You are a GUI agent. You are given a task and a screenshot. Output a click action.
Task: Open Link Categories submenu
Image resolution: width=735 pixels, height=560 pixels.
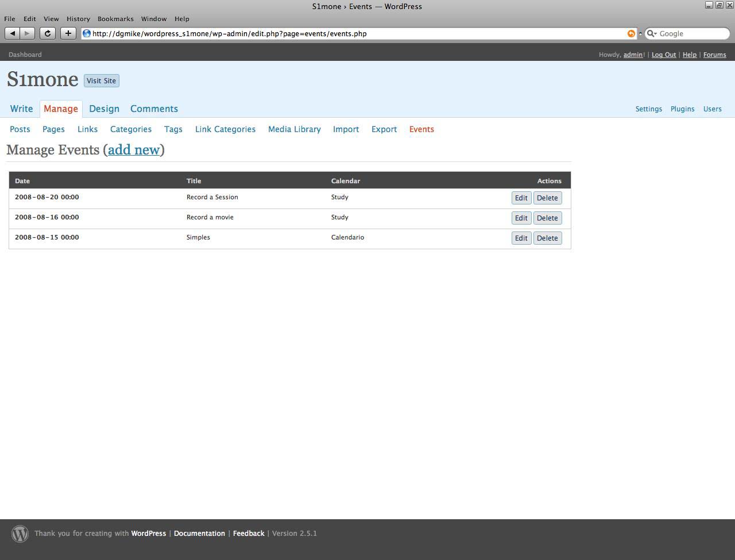pos(225,129)
